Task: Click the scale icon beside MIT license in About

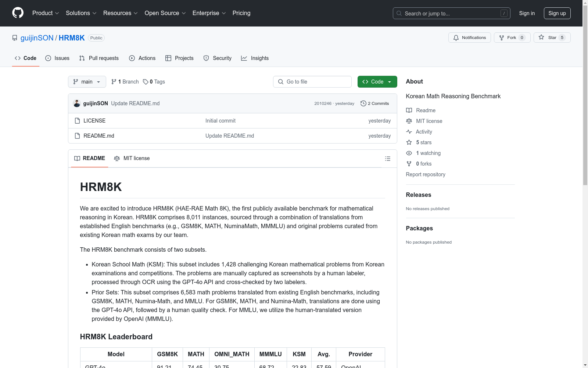Action: (x=409, y=121)
